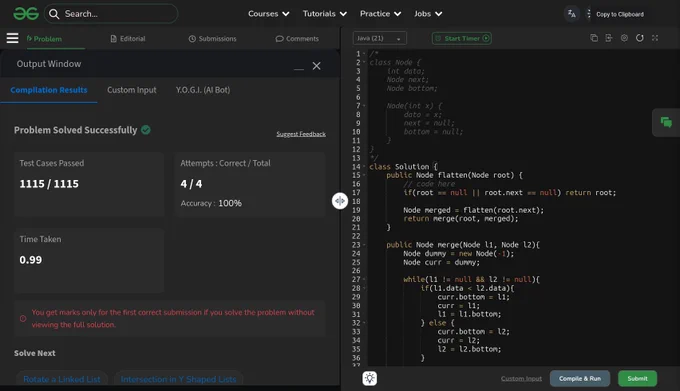Viewport: 680px width, 391px height.
Task: Collapse code fold arrow at line 27
Action: click(364, 279)
